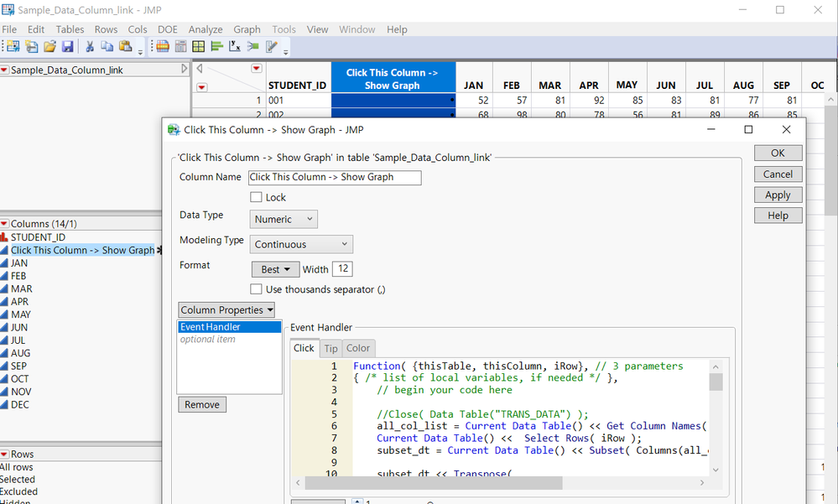Open the Format Best dropdown
The width and height of the screenshot is (838, 504).
(x=275, y=269)
